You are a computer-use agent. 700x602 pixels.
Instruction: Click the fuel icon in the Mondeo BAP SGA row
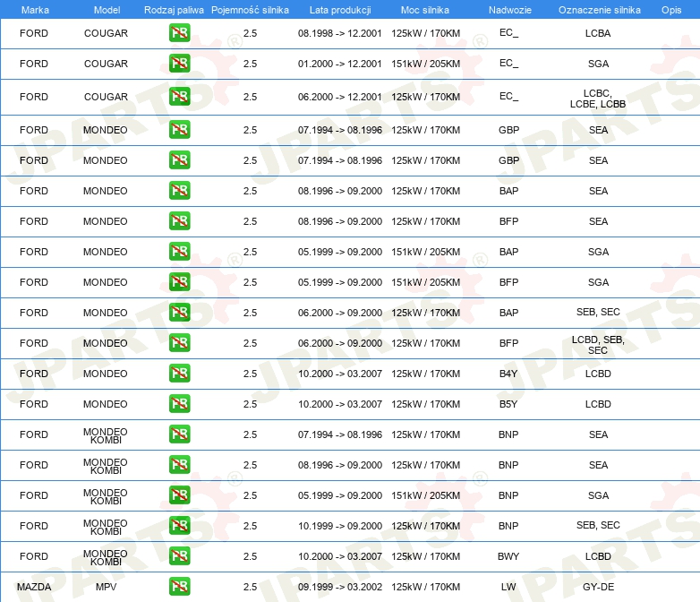tap(179, 251)
